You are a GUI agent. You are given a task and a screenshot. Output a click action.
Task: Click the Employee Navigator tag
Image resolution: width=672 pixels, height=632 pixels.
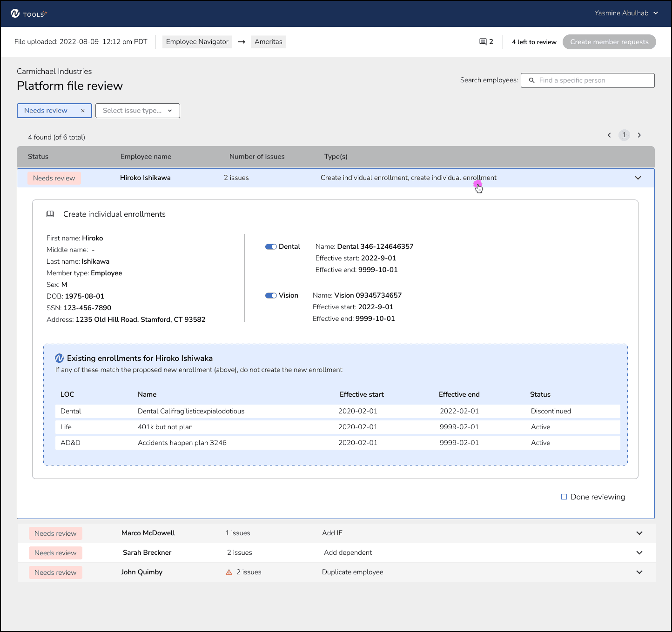pos(197,42)
